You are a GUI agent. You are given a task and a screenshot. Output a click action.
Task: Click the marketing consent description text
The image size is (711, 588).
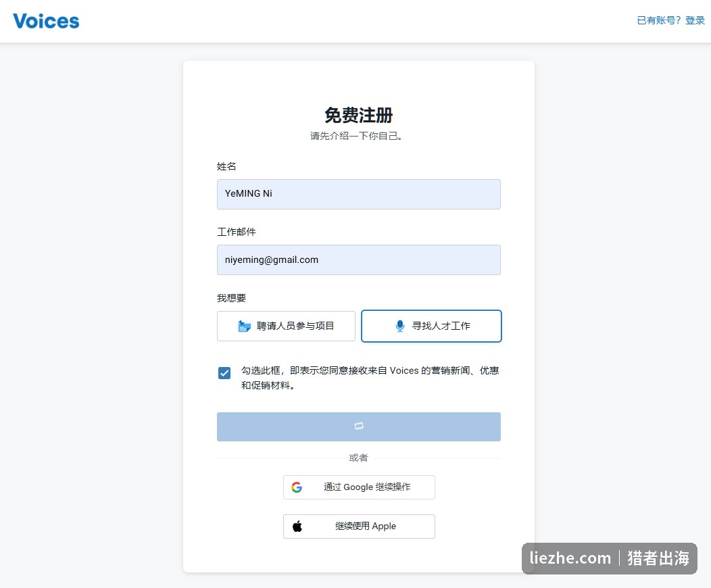370,378
